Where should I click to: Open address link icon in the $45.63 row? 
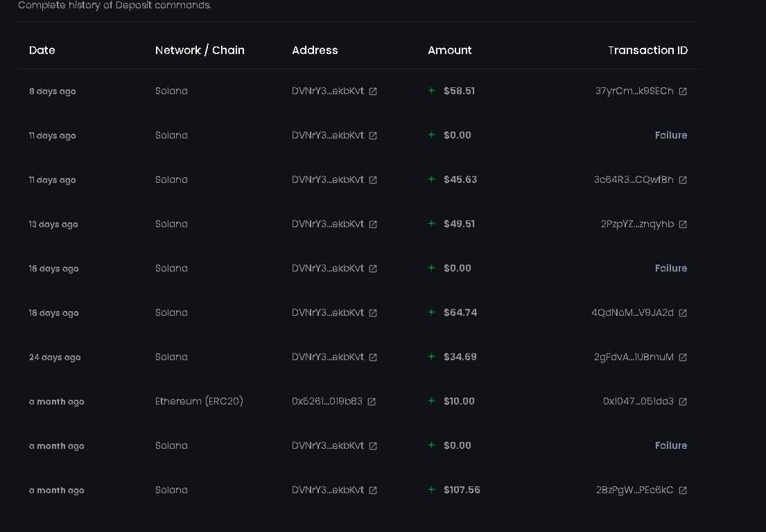pyautogui.click(x=373, y=180)
